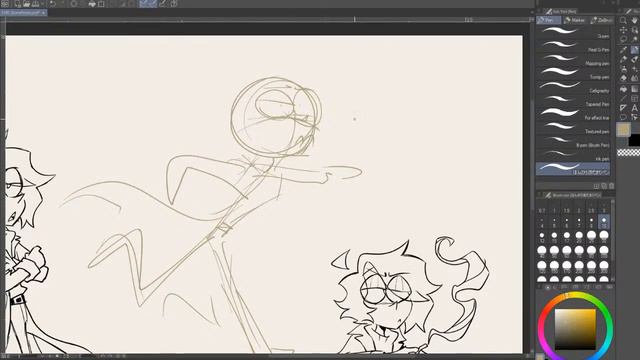Select the Eyedropper tool
This screenshot has height=360, width=640.
[x=623, y=50]
